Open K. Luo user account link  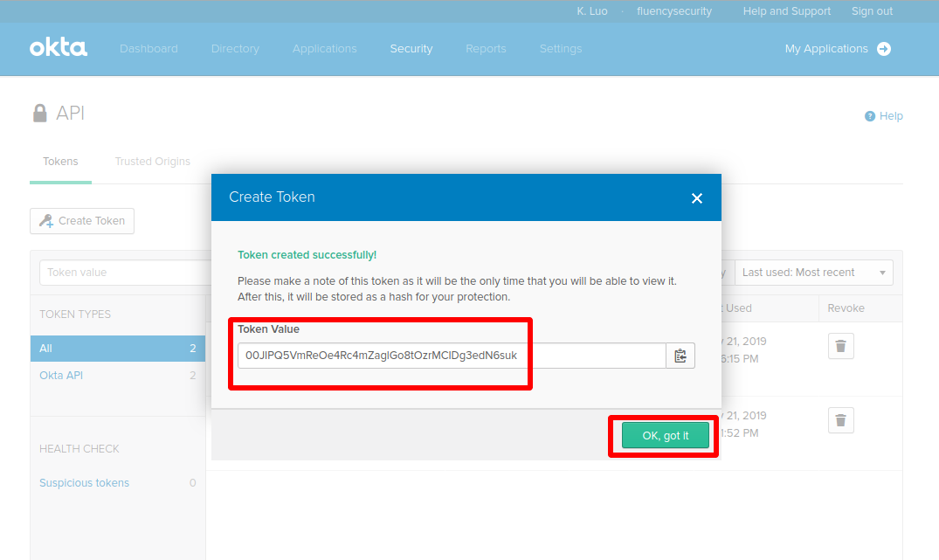[x=591, y=11]
